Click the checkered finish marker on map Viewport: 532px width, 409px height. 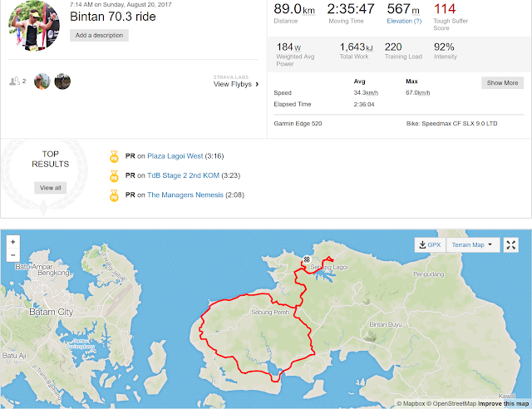(307, 259)
